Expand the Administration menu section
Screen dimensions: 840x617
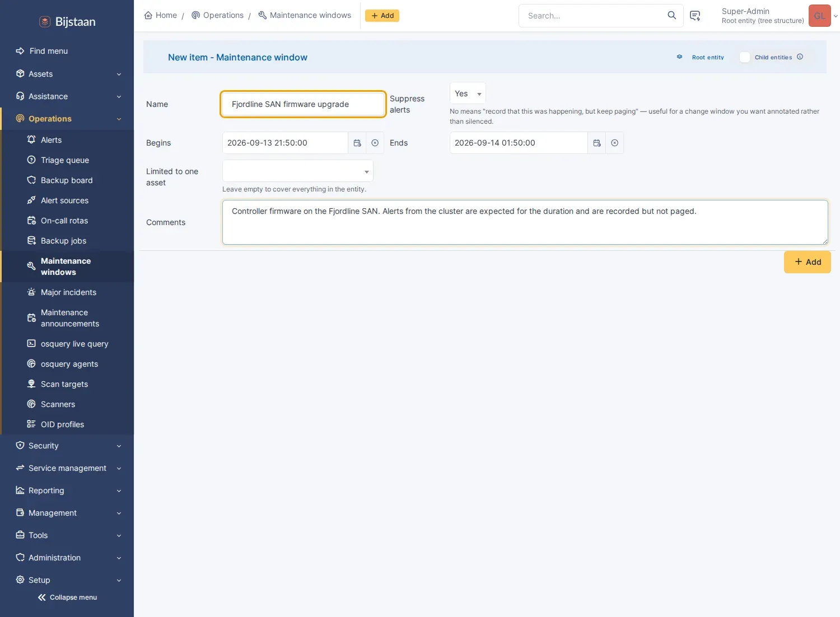[x=67, y=558]
